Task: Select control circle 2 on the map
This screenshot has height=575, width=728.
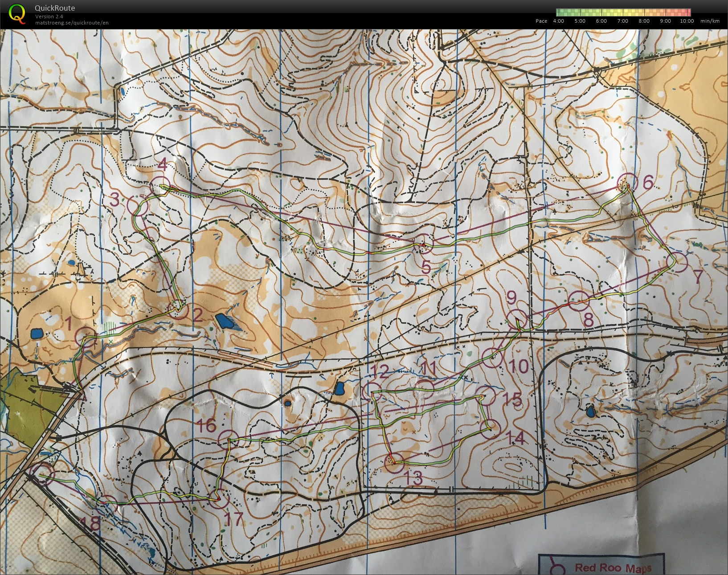Action: pyautogui.click(x=179, y=310)
